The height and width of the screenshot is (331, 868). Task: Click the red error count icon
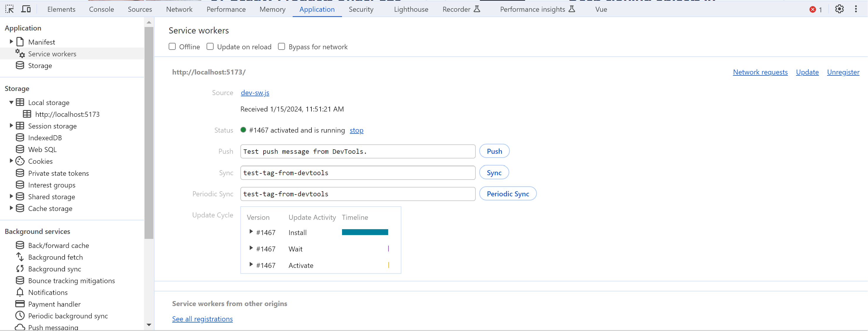tap(812, 9)
